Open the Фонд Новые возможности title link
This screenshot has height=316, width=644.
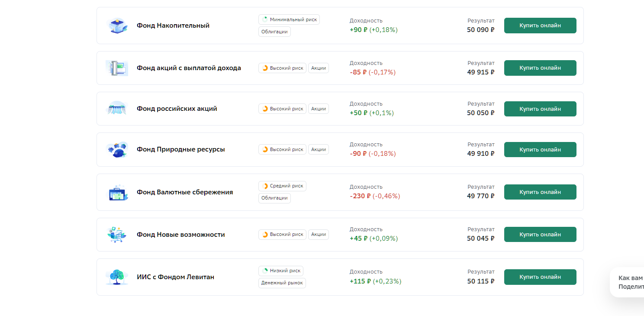[x=180, y=235]
